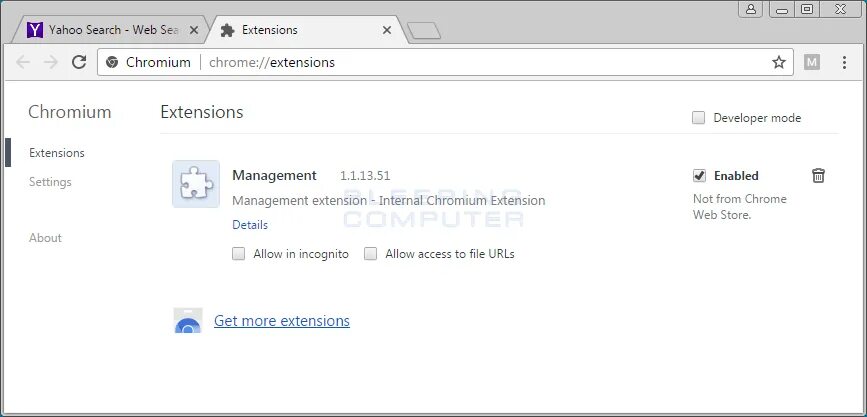The image size is (867, 417).
Task: Select Settings in the left sidebar
Action: 50,182
